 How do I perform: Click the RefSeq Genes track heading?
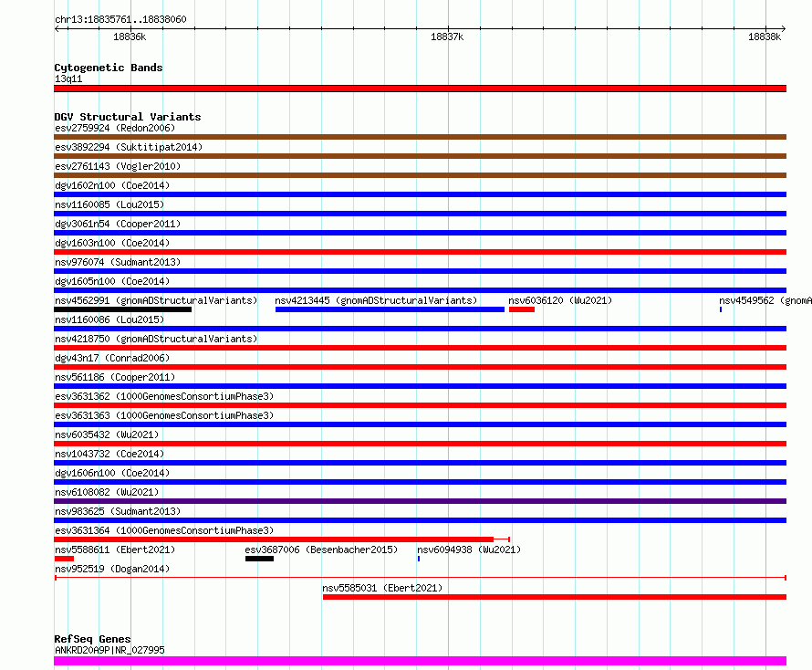tap(92, 640)
